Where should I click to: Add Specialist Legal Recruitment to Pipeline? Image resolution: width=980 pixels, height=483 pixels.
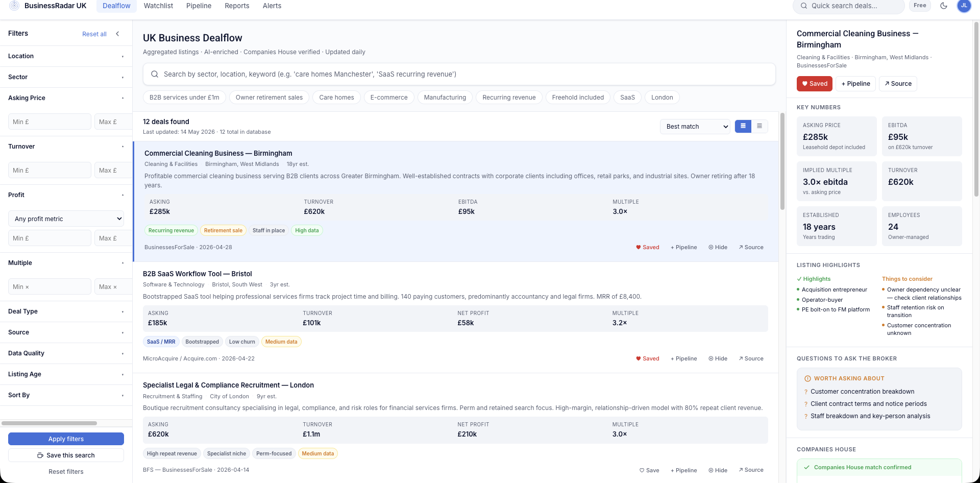pos(683,470)
